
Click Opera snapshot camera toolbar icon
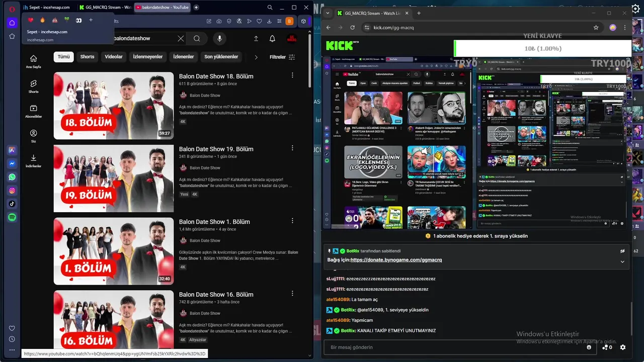pos(219,21)
